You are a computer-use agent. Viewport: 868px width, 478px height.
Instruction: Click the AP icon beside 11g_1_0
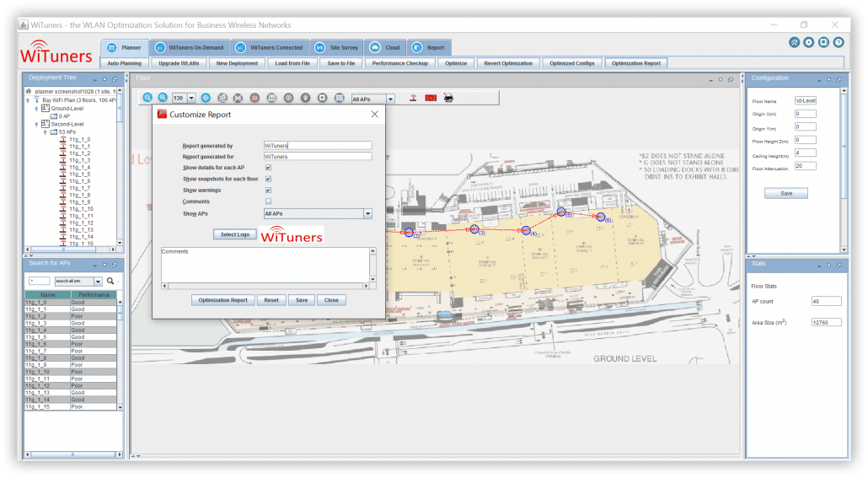pyautogui.click(x=63, y=140)
